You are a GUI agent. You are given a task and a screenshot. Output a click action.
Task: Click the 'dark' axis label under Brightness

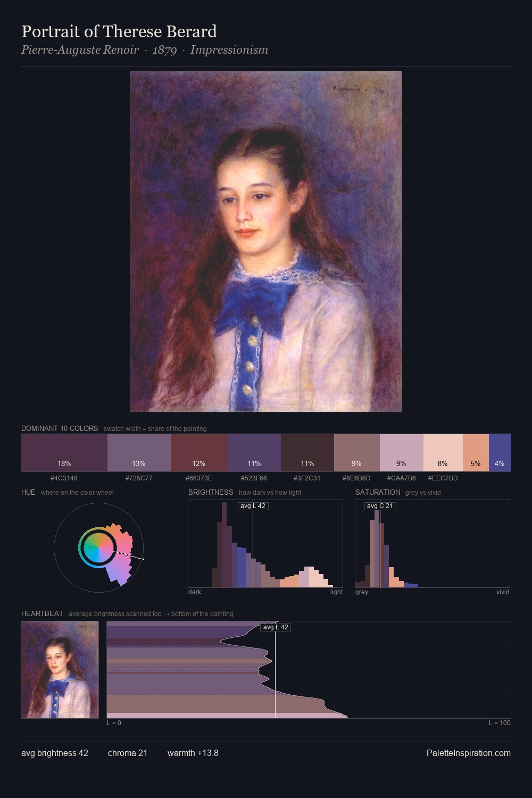point(195,592)
